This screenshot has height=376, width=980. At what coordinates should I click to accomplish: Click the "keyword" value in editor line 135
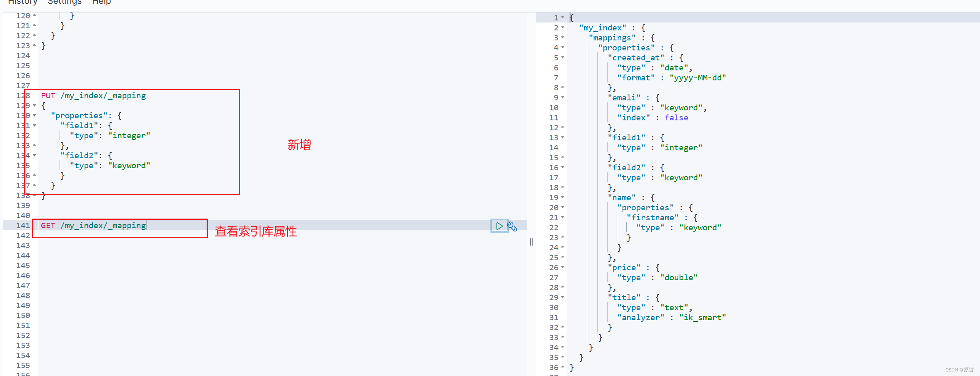(129, 166)
